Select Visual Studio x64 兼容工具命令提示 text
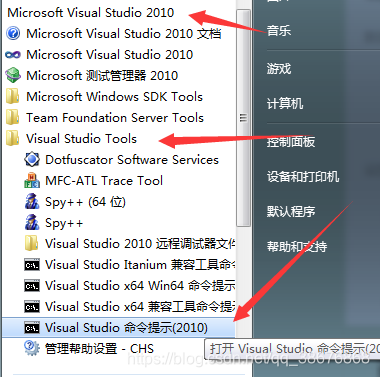The width and height of the screenshot is (380, 377). point(140,307)
